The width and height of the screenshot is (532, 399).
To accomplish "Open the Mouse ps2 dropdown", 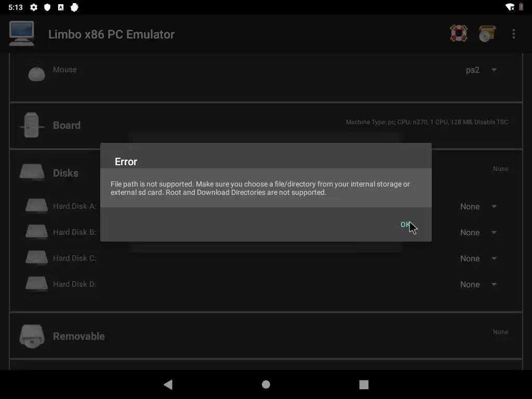I will click(x=481, y=70).
